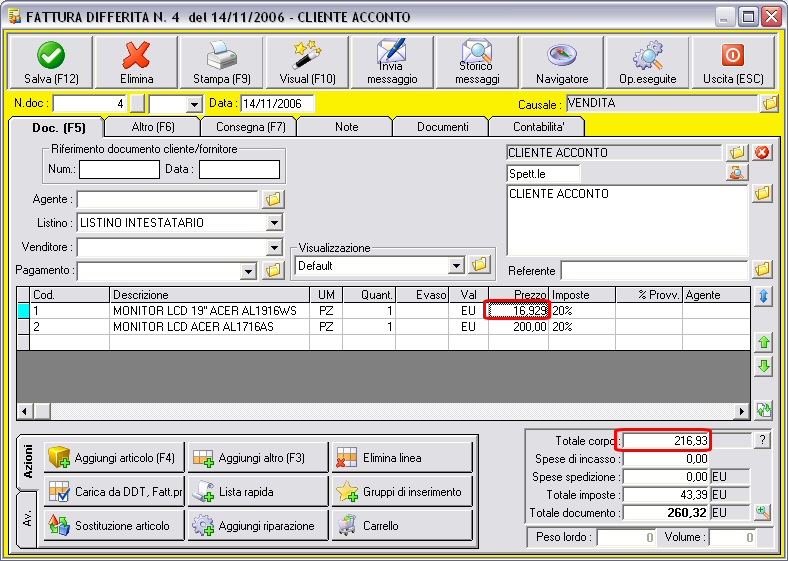The image size is (788, 561).
Task: Select the Av. vertical side tab
Action: [27, 521]
